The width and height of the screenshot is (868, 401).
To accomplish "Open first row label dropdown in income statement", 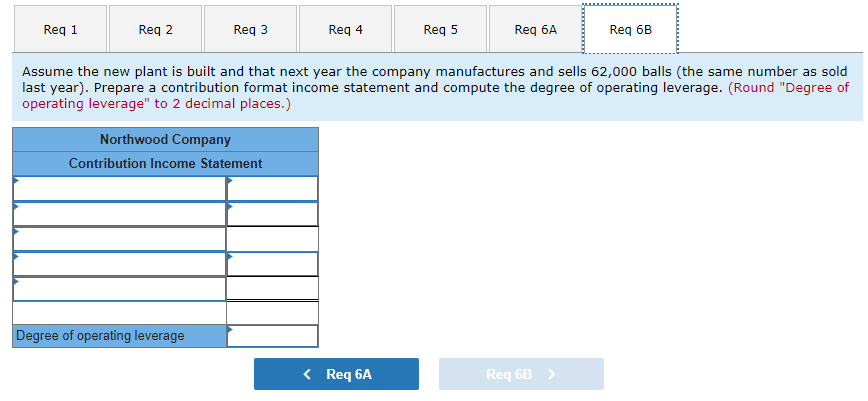I will click(x=120, y=188).
